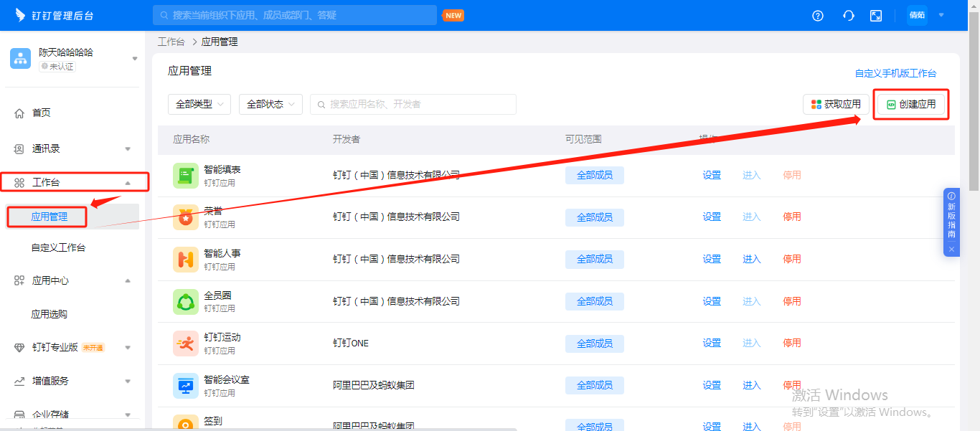This screenshot has width=980, height=431.
Task: Click 进入 for 智能会议室
Action: [751, 385]
